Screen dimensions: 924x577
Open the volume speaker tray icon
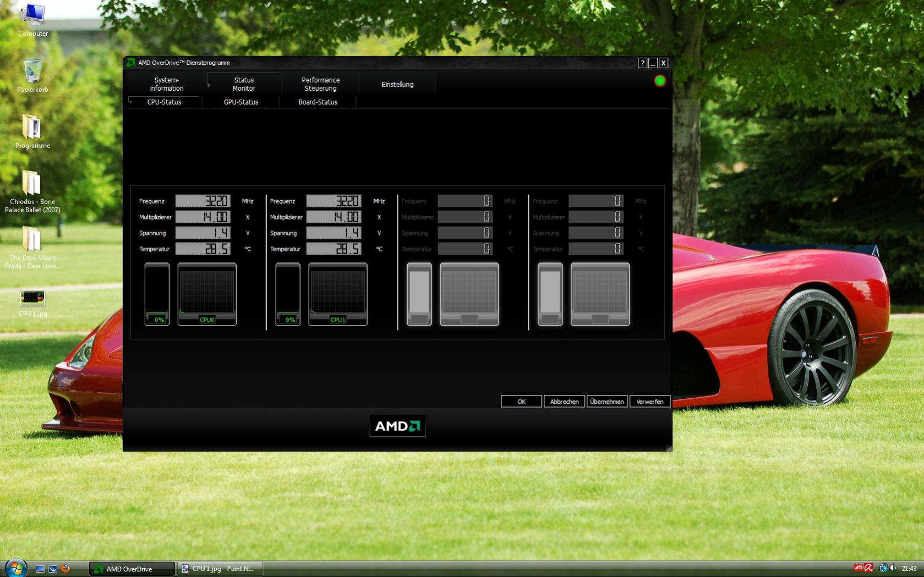click(893, 568)
